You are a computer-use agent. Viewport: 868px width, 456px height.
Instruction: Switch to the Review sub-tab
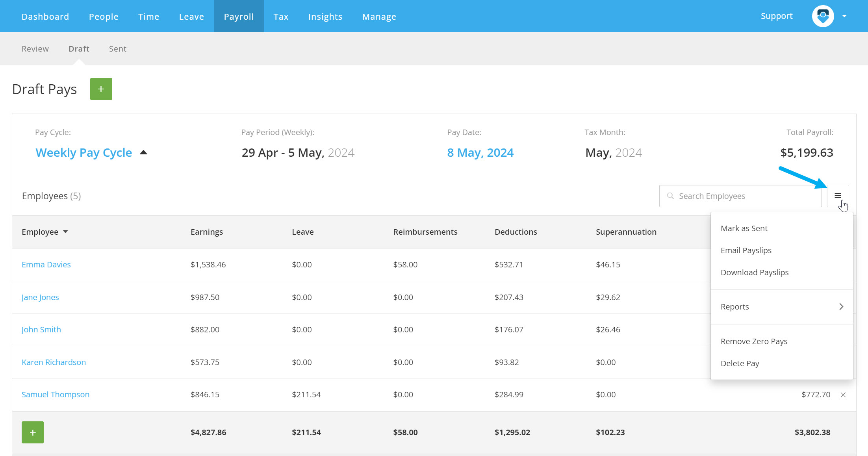[35, 49]
